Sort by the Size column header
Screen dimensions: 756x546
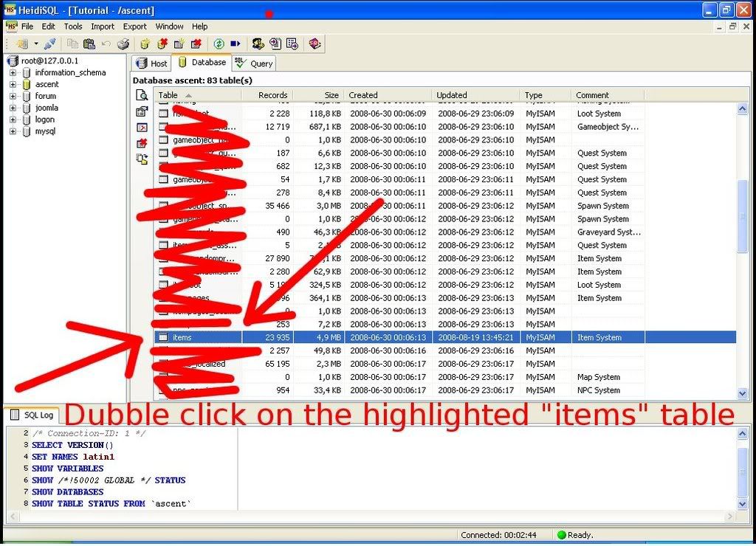318,95
